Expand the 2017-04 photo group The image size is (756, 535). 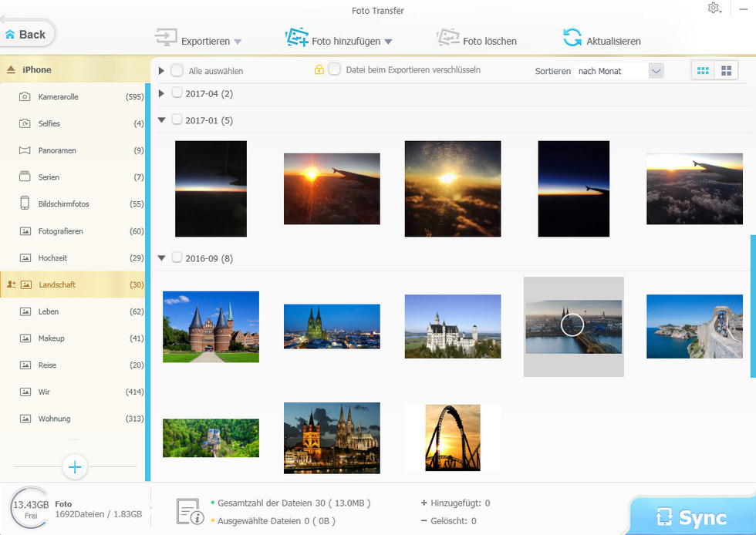tap(161, 93)
